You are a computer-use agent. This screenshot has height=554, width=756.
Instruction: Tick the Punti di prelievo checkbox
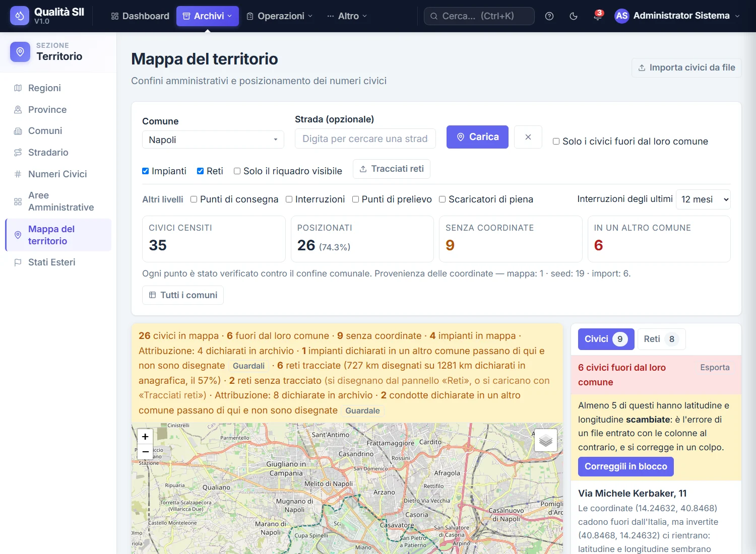pyautogui.click(x=356, y=199)
